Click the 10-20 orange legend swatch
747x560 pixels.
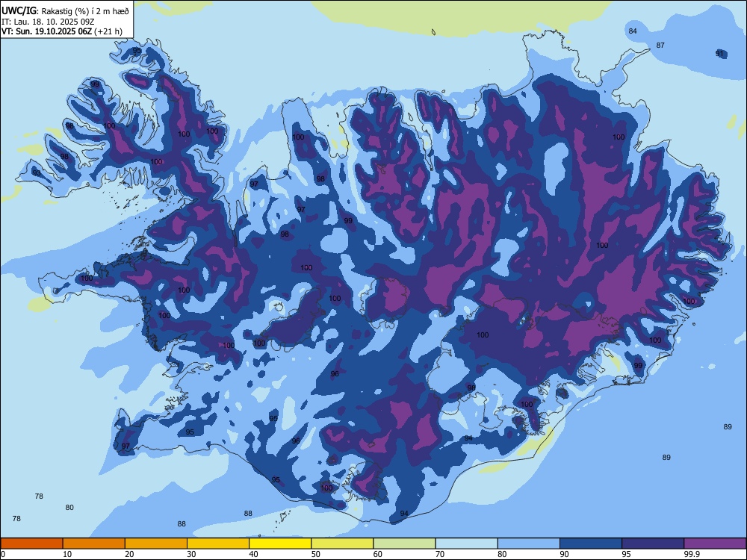pos(94,544)
